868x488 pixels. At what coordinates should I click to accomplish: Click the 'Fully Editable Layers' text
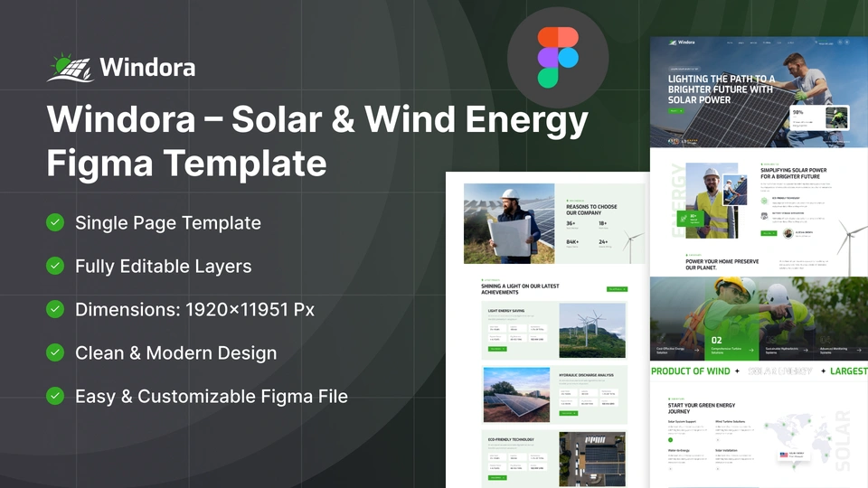coord(164,266)
